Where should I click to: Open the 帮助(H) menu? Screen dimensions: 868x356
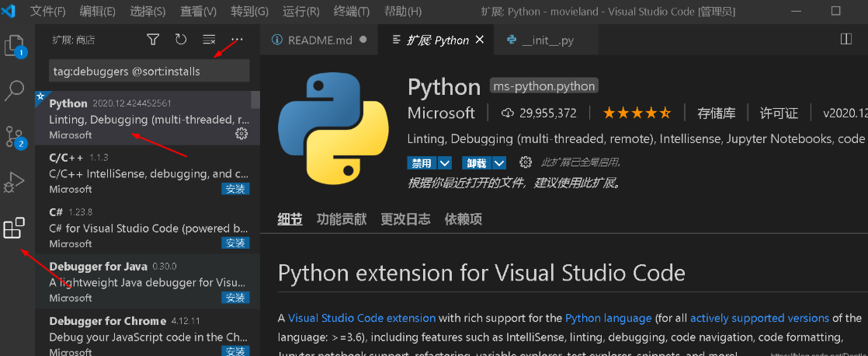[x=402, y=11]
